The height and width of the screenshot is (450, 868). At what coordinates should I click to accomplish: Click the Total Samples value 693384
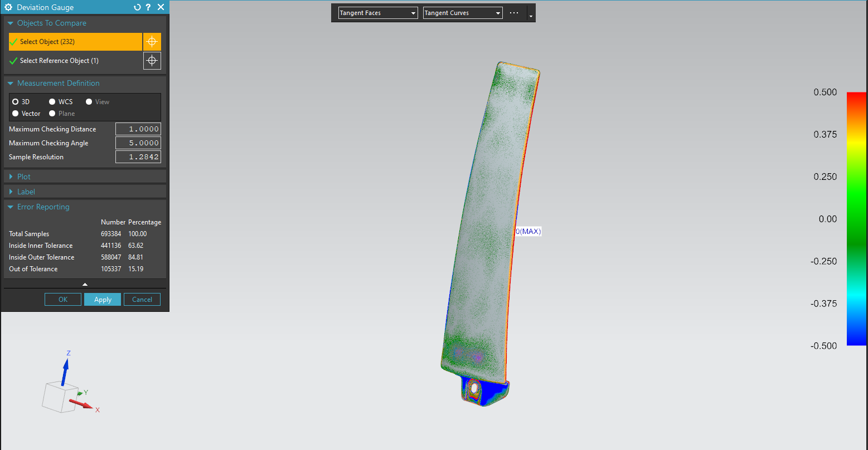(x=111, y=234)
